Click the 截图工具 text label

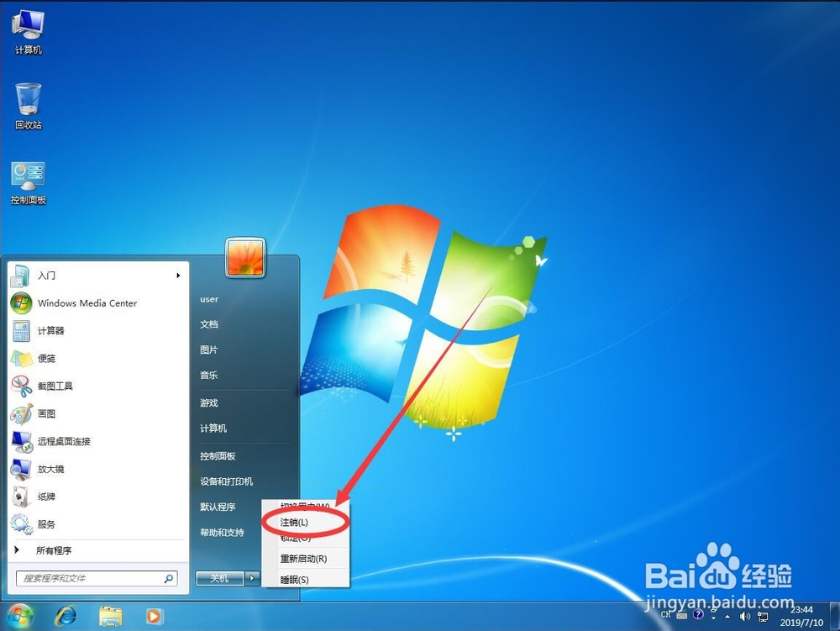(55, 386)
